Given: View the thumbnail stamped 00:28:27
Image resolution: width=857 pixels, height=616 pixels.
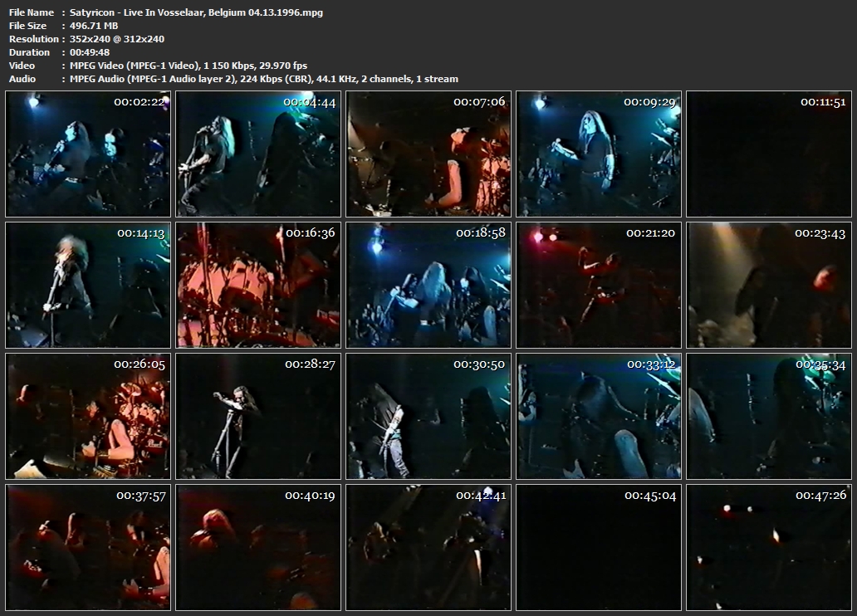Looking at the screenshot, I should tap(258, 417).
